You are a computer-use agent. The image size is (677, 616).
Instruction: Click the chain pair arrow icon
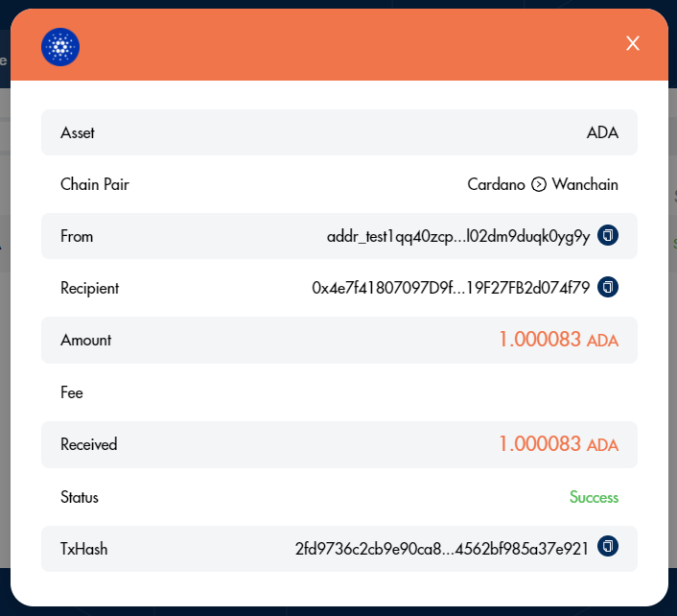(x=538, y=184)
